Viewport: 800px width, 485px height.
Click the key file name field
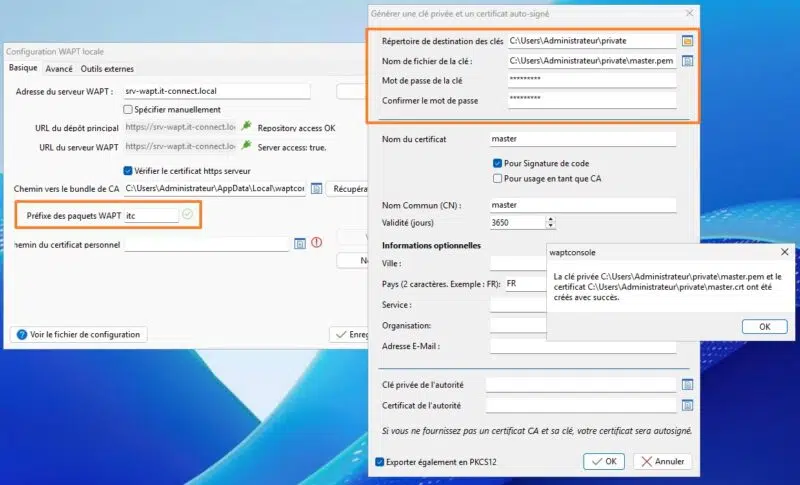coord(592,61)
